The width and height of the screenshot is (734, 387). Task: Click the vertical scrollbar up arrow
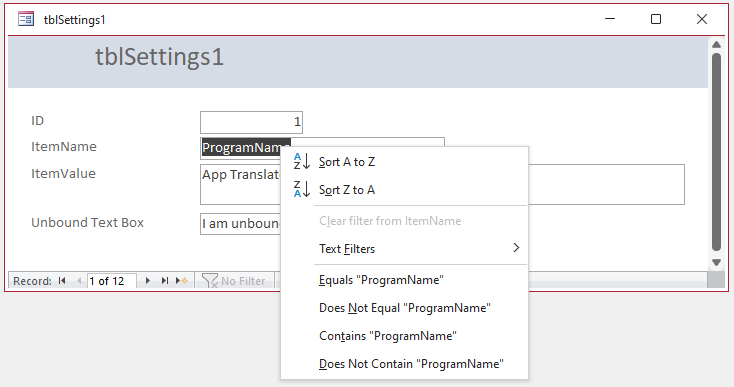[716, 44]
